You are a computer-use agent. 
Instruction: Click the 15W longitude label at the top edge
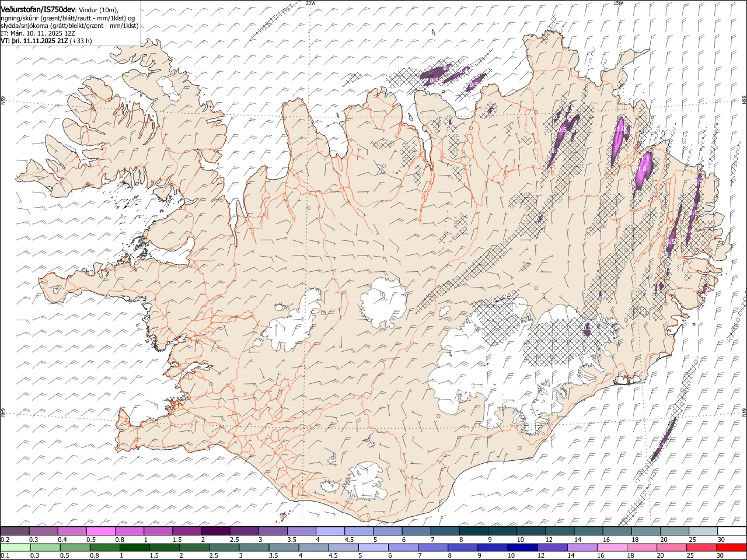pos(618,3)
